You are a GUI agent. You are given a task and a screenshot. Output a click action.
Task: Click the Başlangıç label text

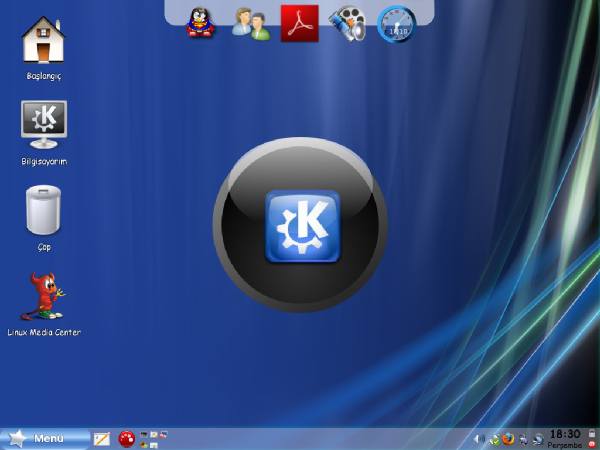pyautogui.click(x=44, y=76)
